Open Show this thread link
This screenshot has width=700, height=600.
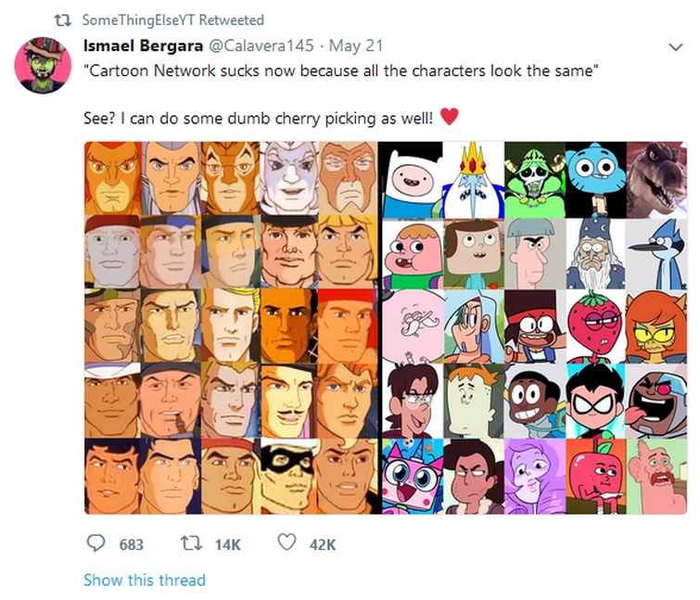pyautogui.click(x=144, y=580)
